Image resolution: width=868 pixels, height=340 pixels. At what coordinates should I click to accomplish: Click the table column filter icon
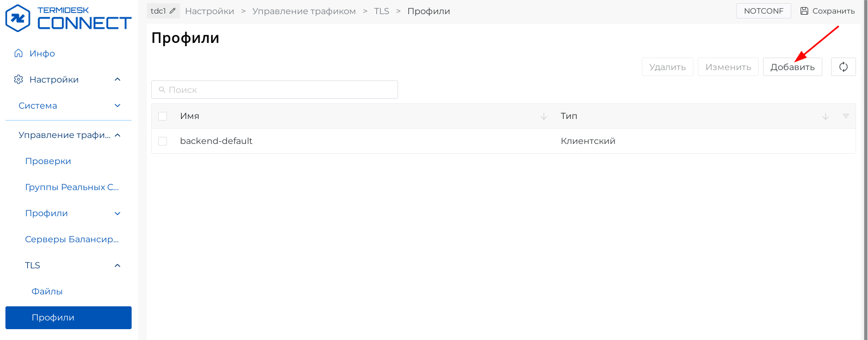tap(846, 116)
